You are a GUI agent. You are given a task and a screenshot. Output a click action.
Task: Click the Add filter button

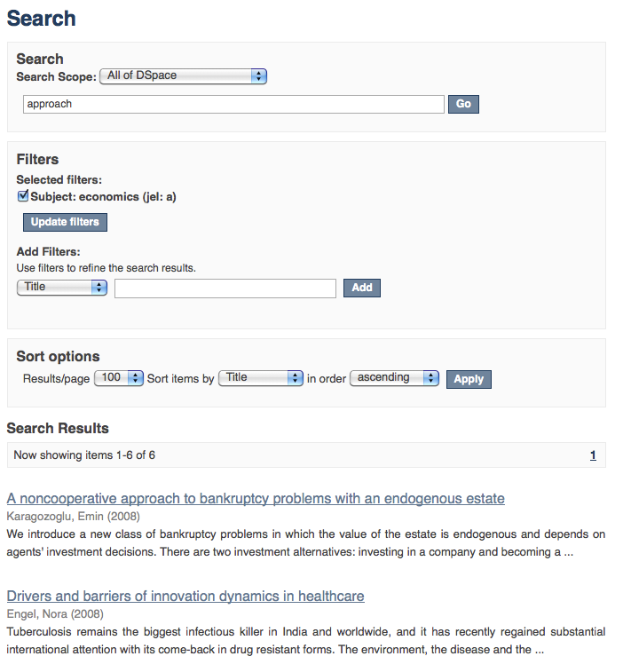pyautogui.click(x=362, y=288)
